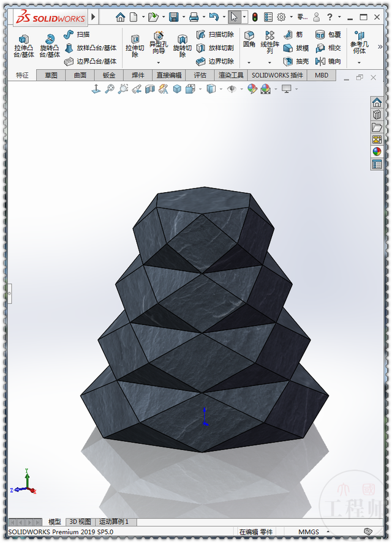Select the 筋 rib tool

coord(293,34)
